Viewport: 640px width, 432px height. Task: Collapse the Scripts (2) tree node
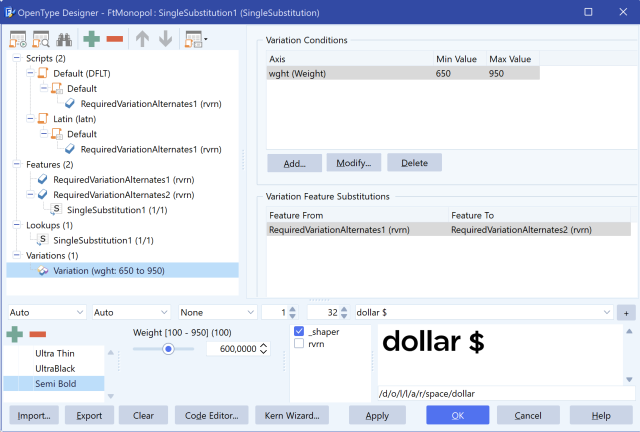pos(18,59)
